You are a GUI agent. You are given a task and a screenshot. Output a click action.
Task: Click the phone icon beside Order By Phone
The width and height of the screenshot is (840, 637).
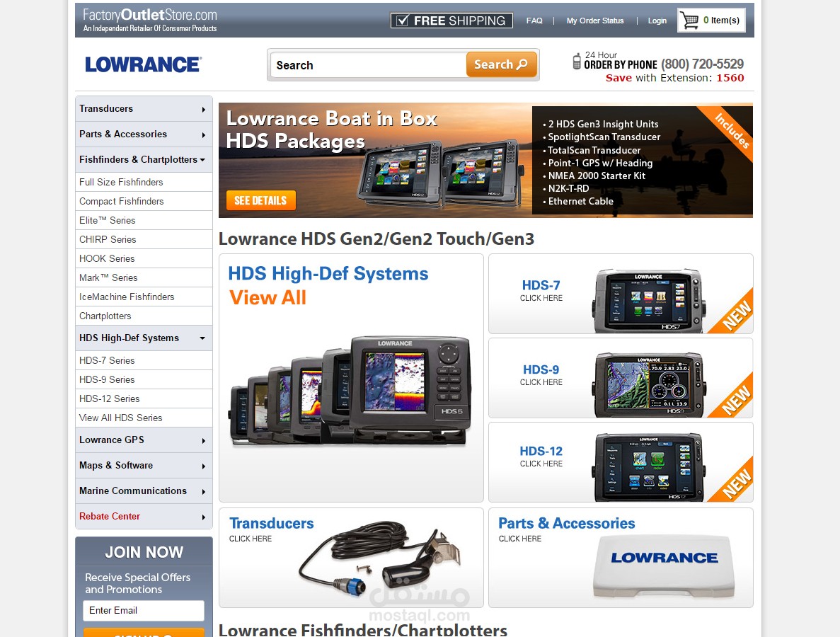pos(577,61)
